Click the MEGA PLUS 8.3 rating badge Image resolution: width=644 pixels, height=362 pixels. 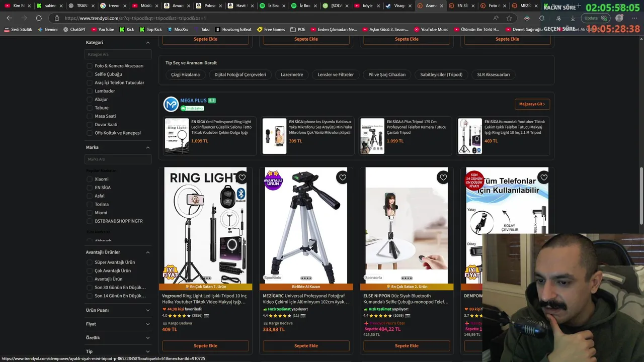click(x=212, y=101)
